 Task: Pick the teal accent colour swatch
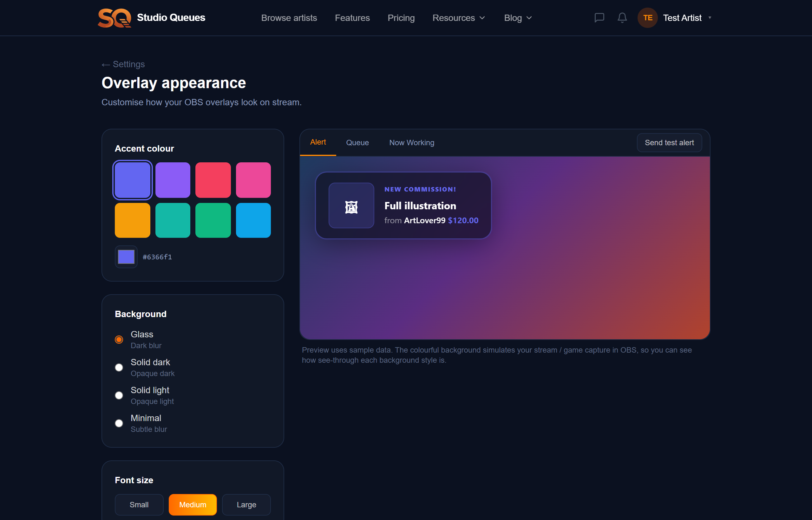pyautogui.click(x=173, y=220)
